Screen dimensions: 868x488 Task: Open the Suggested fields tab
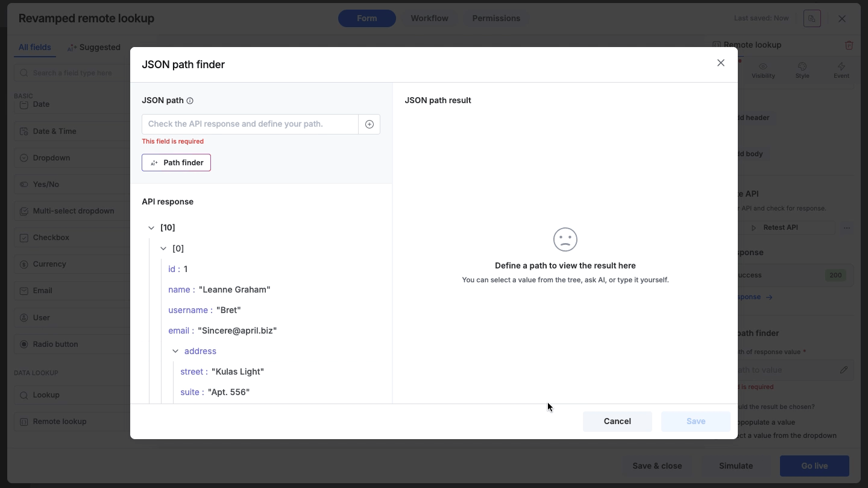click(x=94, y=47)
